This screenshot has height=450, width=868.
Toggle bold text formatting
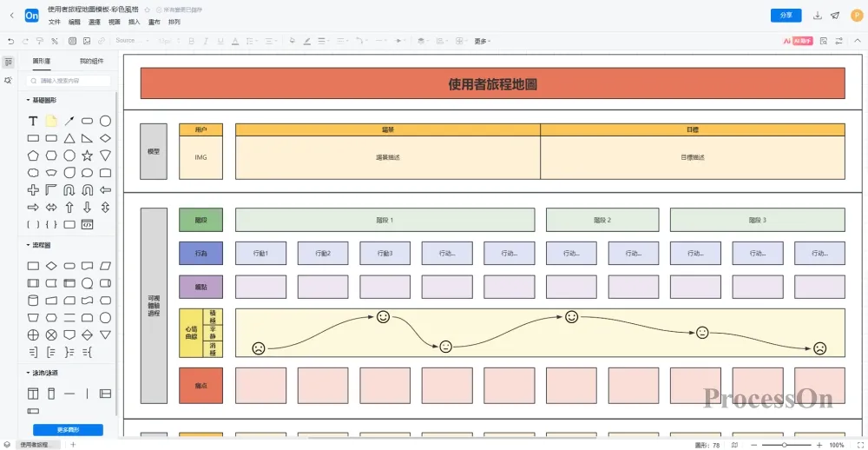pos(191,41)
